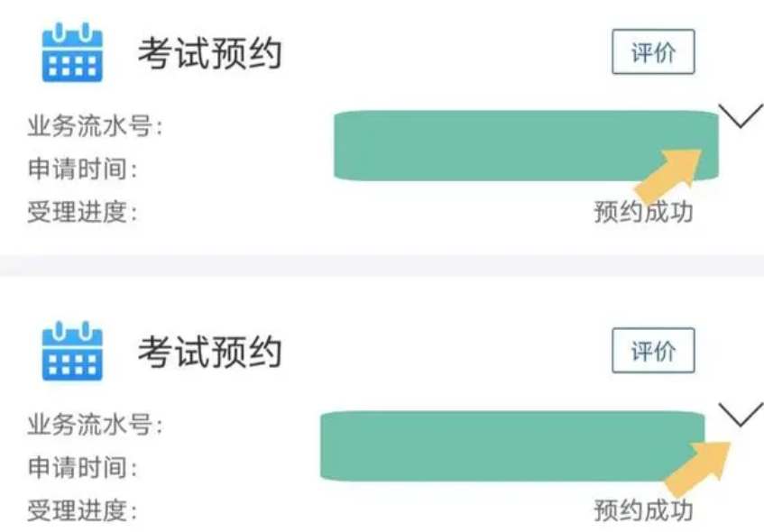The image size is (764, 532).
Task: Open the upper 考试预约 title
Action: click(x=210, y=53)
